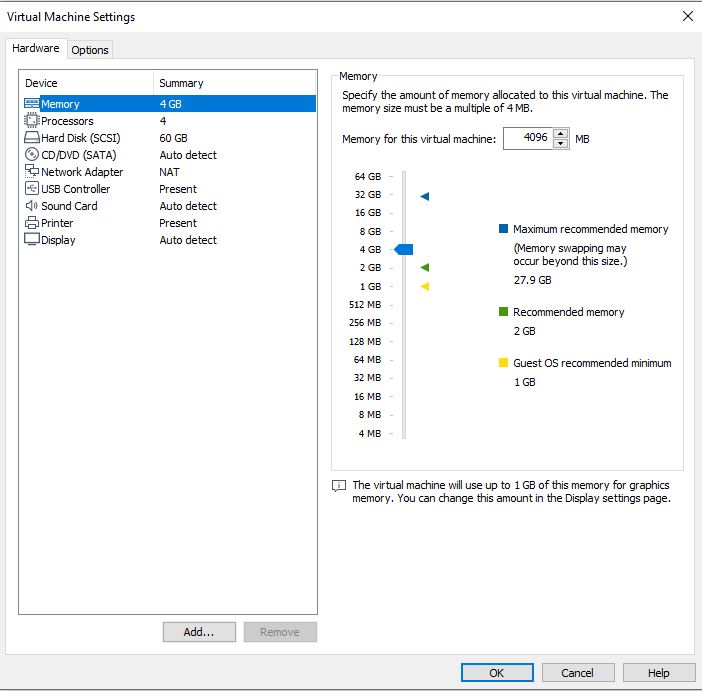Click the '4 MB' slider scale label
Viewport: 702px width, 691px height.
tap(370, 433)
